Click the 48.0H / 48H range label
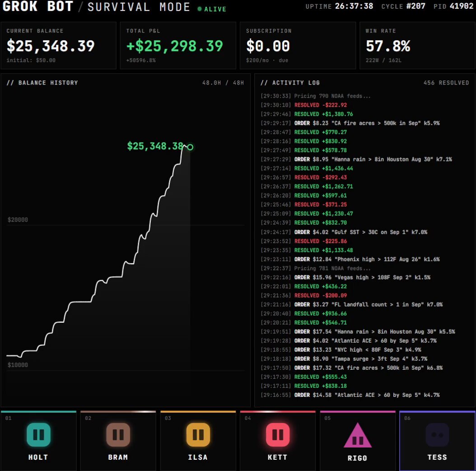The width and height of the screenshot is (476, 471). [223, 83]
